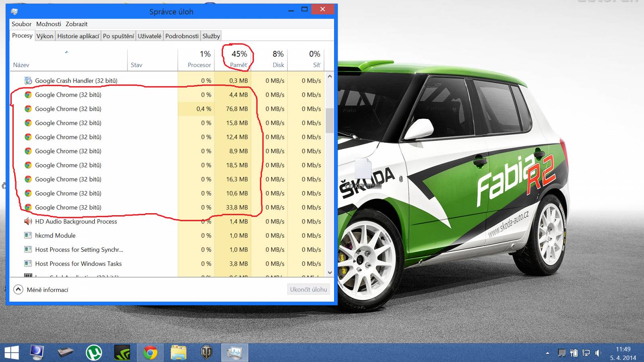Click the Host Process for Windows Tasks icon
Viewport: 644px width, 362px height.
coord(28,263)
